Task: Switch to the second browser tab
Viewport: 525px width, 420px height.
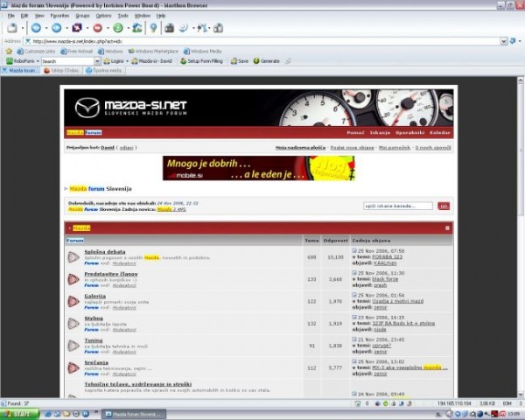Action: 61,71
